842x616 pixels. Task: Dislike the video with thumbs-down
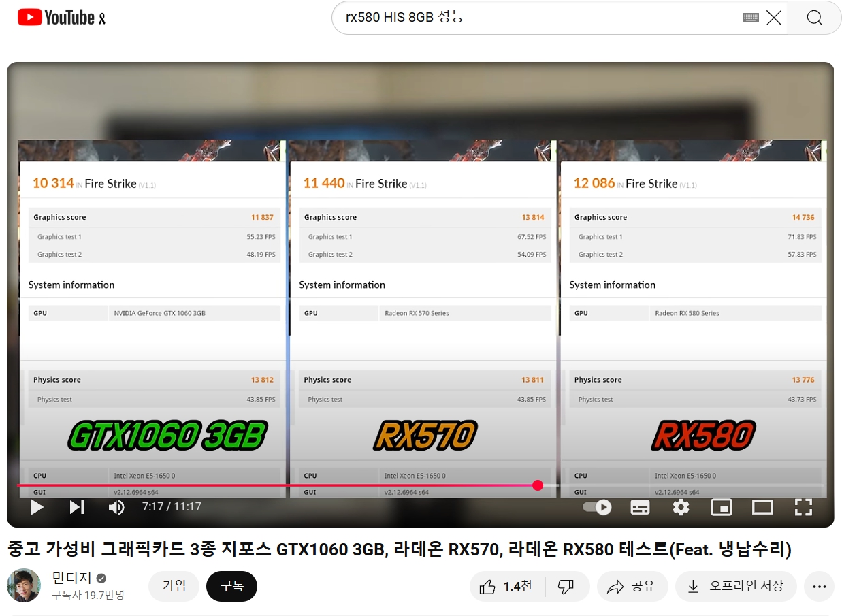point(567,586)
